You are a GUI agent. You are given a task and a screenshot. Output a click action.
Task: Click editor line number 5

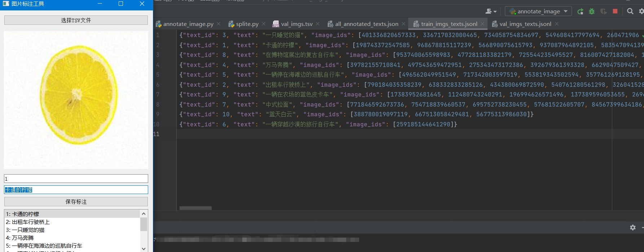click(x=158, y=75)
